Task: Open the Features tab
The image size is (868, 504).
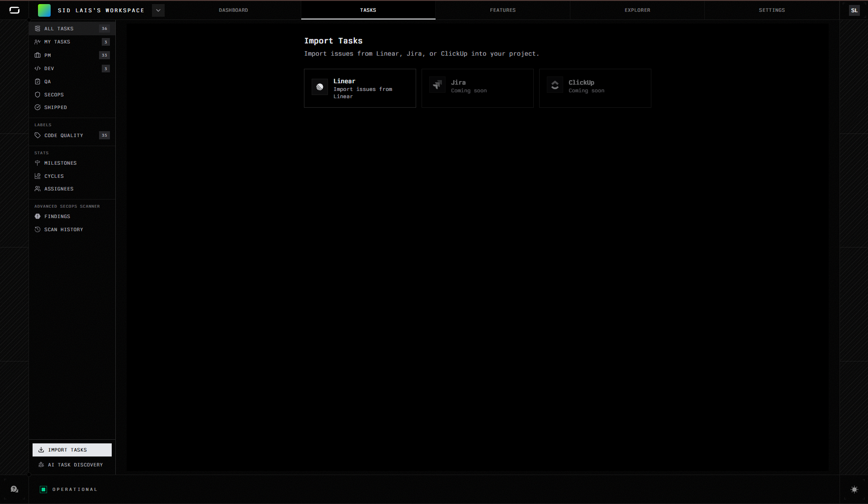Action: coord(503,10)
